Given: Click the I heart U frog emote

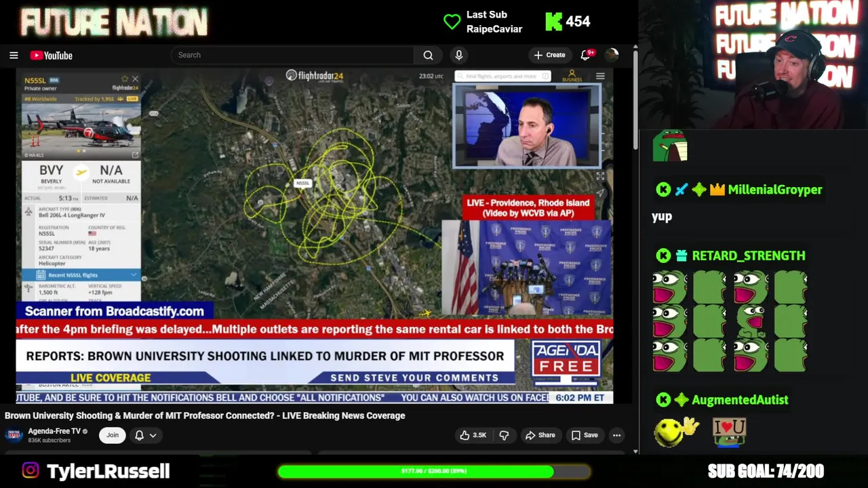Looking at the screenshot, I should (x=730, y=432).
